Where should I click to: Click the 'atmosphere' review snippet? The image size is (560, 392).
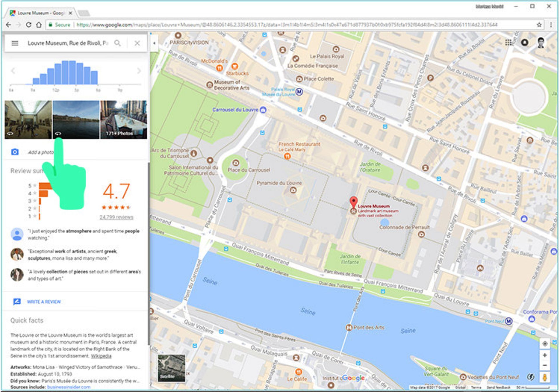[x=83, y=235]
